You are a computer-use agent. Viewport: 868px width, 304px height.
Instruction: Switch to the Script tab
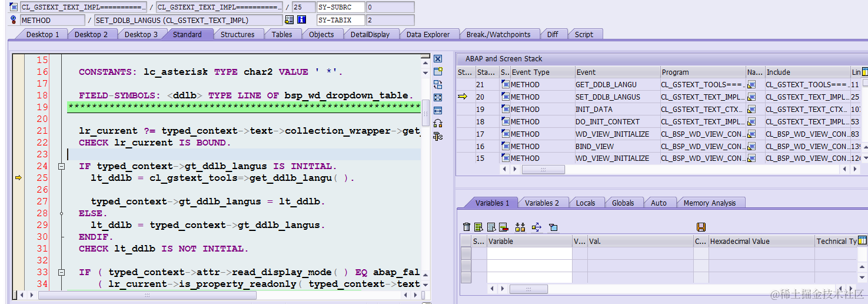[x=584, y=34]
